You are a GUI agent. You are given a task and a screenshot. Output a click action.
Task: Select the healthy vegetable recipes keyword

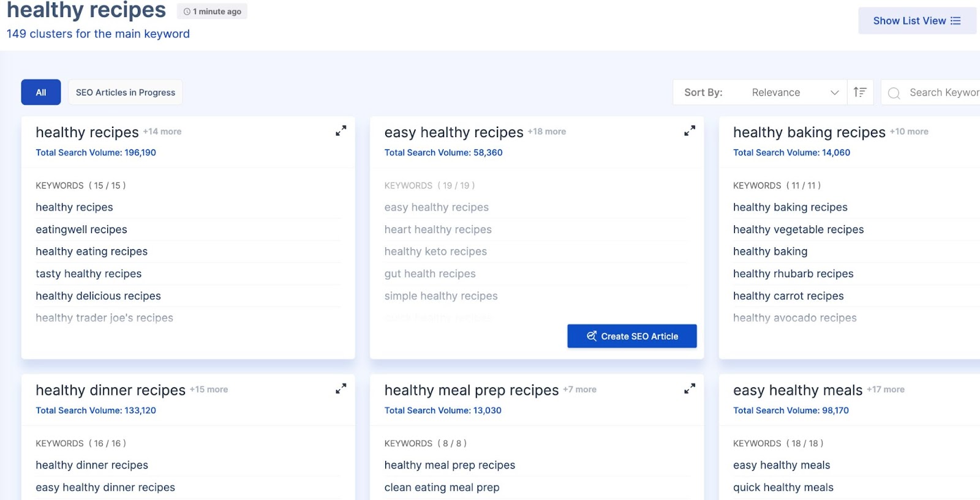(x=798, y=229)
